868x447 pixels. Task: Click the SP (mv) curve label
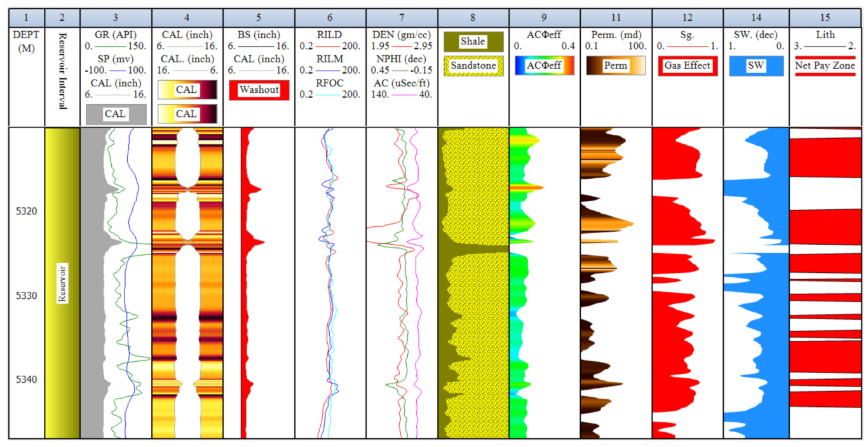[x=116, y=58]
